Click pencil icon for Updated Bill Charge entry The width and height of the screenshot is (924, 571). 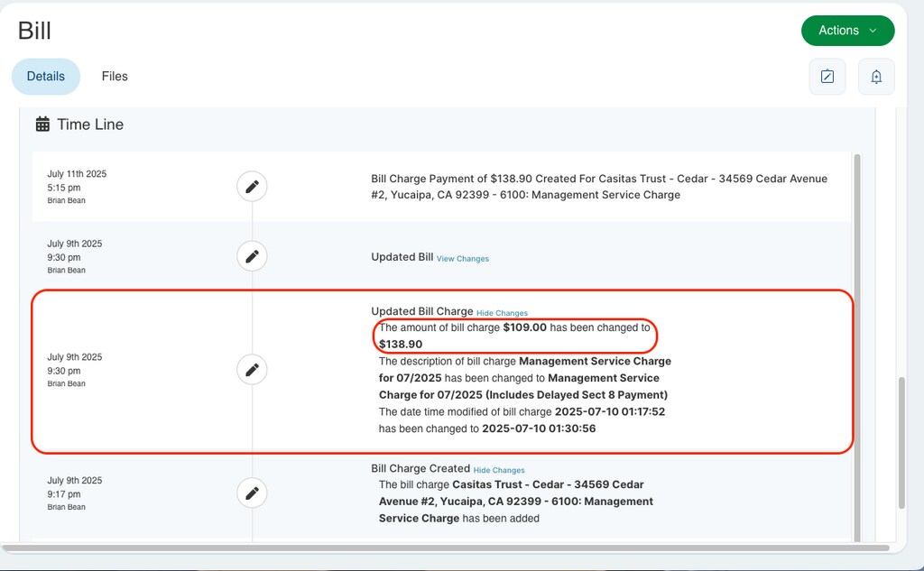pos(253,370)
